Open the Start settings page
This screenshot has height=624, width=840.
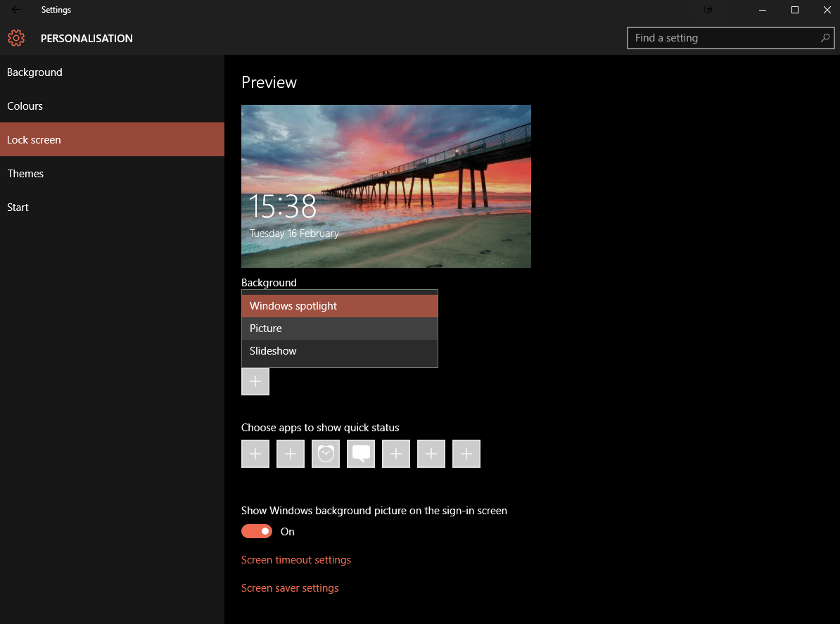(112, 208)
